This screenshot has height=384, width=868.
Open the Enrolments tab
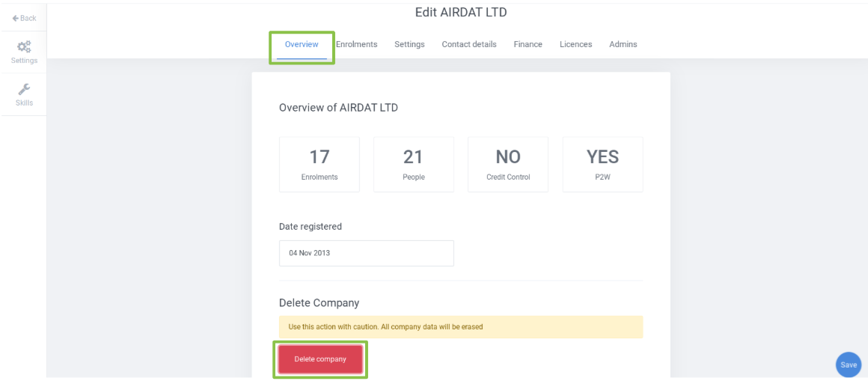click(x=356, y=44)
